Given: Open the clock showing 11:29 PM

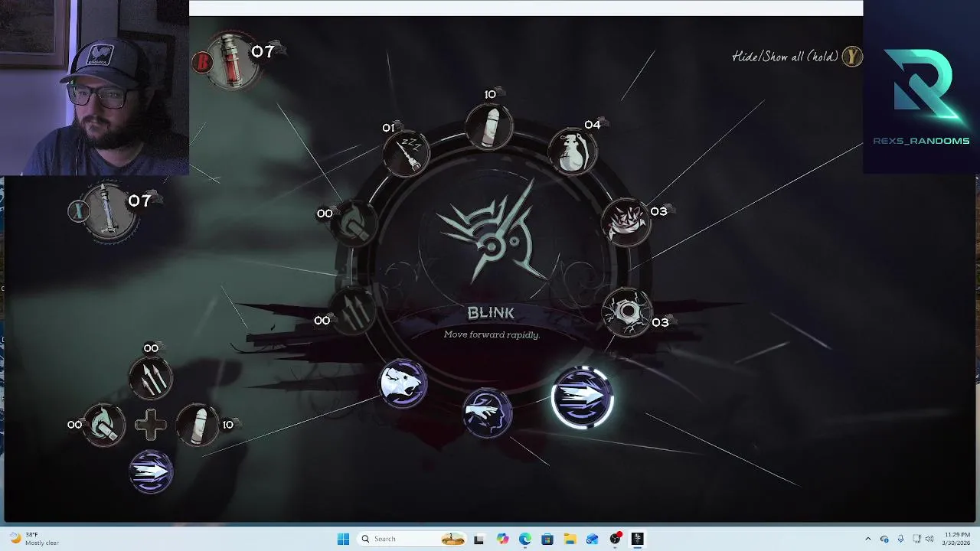Looking at the screenshot, I should (955, 539).
